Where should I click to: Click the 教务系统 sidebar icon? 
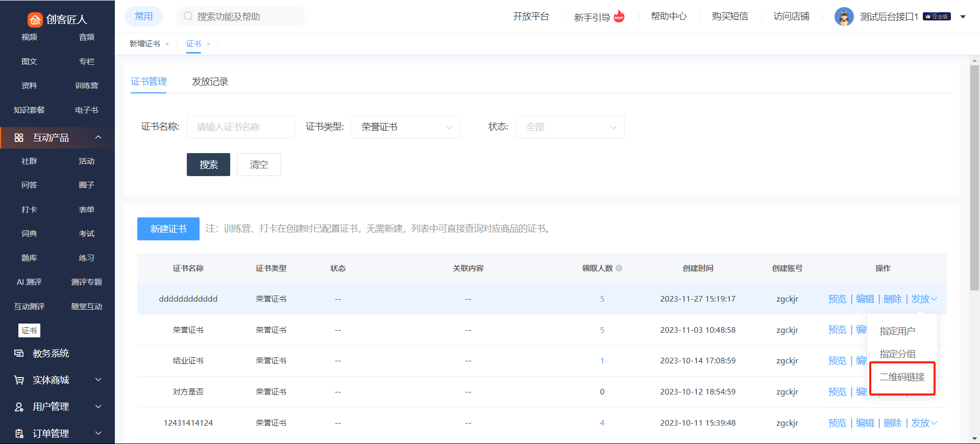[x=19, y=353]
